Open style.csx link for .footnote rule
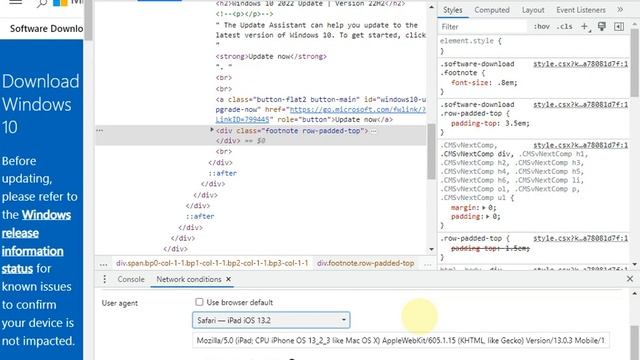Image resolution: width=640 pixels, height=360 pixels. click(x=580, y=64)
